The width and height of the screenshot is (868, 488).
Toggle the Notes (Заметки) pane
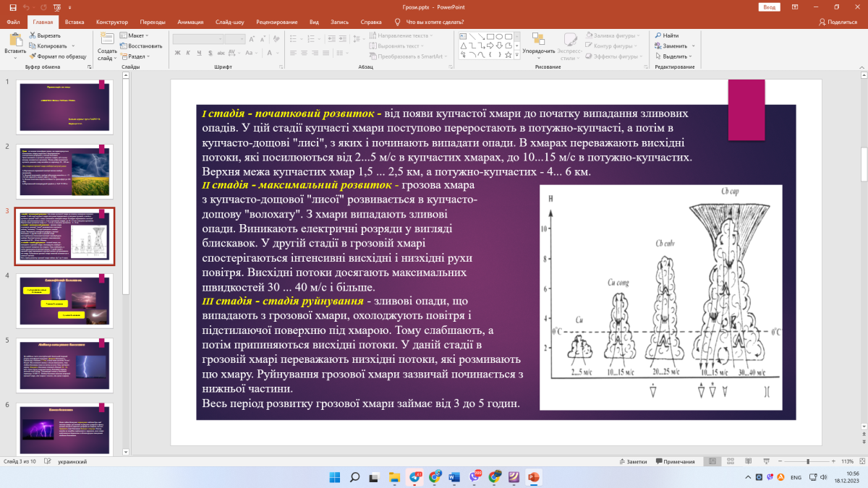632,461
